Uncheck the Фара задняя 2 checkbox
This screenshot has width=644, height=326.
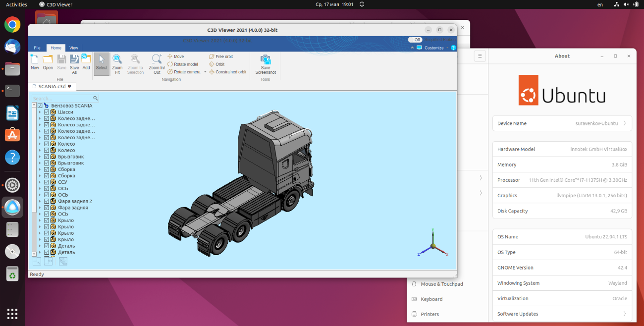click(x=47, y=201)
